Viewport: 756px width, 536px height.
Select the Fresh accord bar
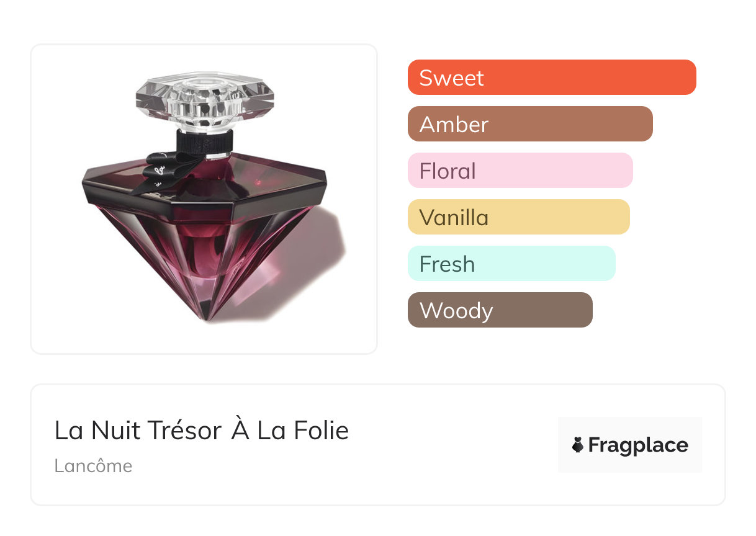[x=511, y=264]
